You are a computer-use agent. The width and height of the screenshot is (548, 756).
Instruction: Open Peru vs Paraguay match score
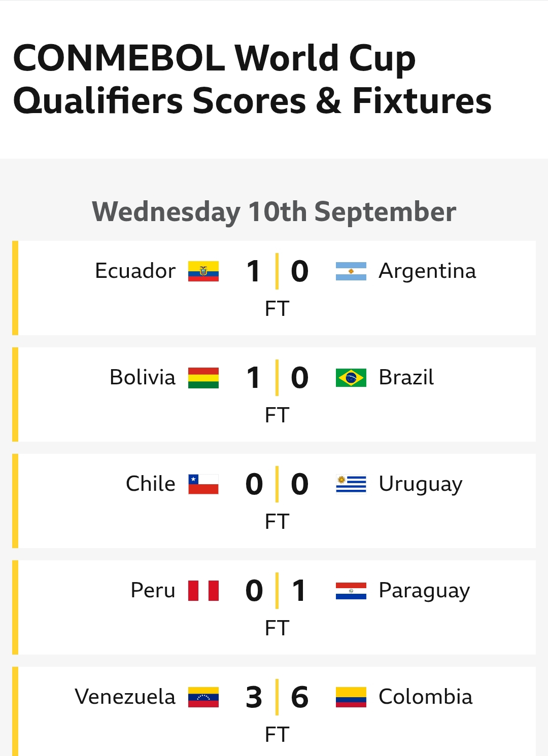pyautogui.click(x=277, y=591)
